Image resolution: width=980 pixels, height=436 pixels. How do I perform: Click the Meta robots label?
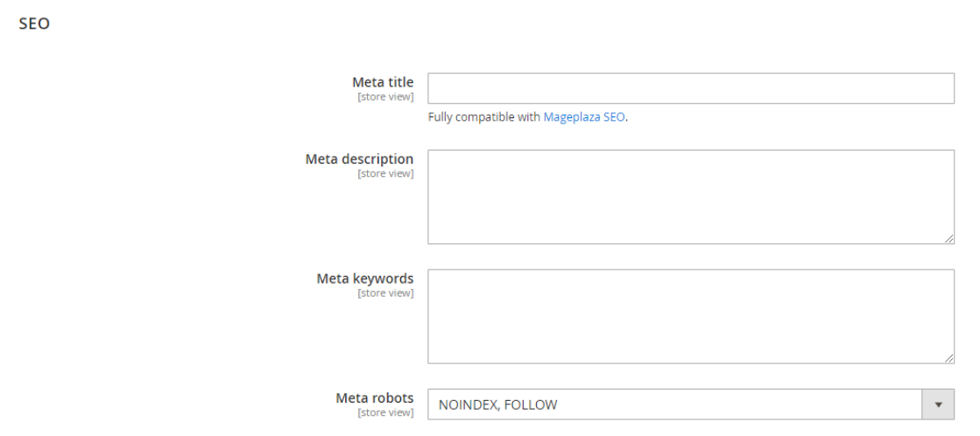point(374,398)
